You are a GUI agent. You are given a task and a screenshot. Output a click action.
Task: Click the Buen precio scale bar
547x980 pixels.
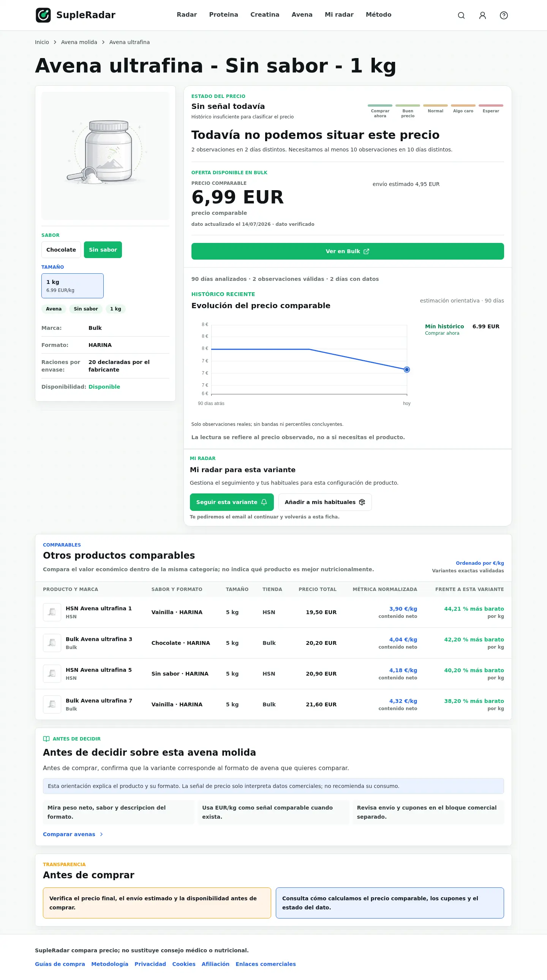pos(408,106)
